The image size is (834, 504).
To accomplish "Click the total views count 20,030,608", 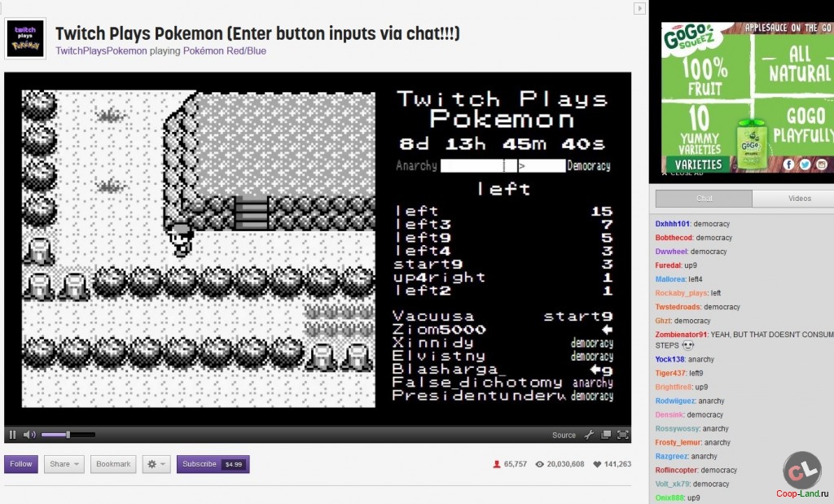I will pos(560,464).
